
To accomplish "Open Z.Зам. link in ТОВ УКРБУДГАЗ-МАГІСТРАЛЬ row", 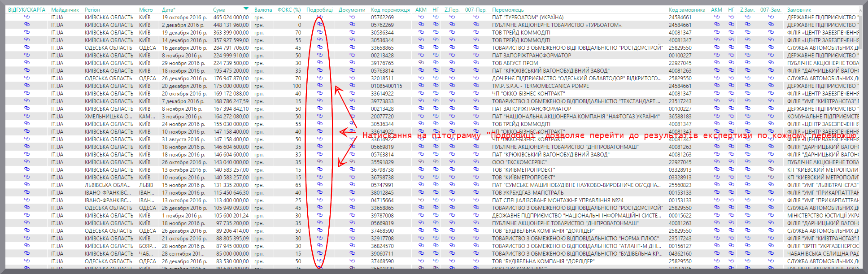I will pyautogui.click(x=747, y=192).
